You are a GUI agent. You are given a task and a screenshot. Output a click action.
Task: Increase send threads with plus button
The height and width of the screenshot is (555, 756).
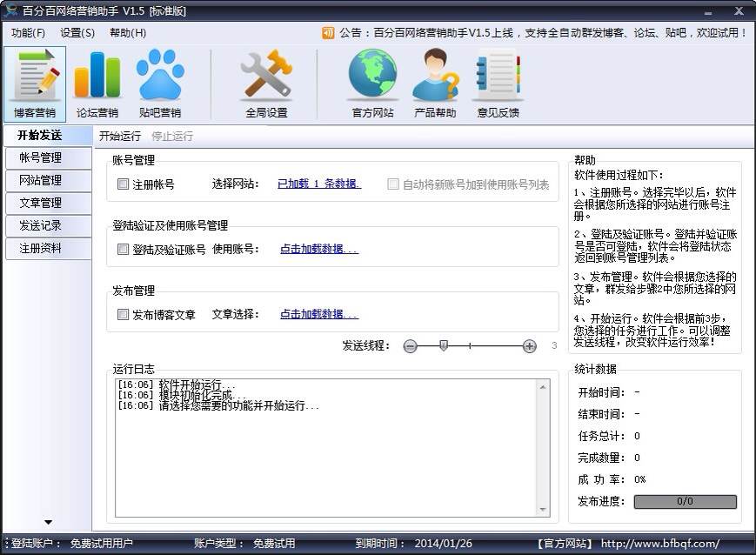pos(530,346)
